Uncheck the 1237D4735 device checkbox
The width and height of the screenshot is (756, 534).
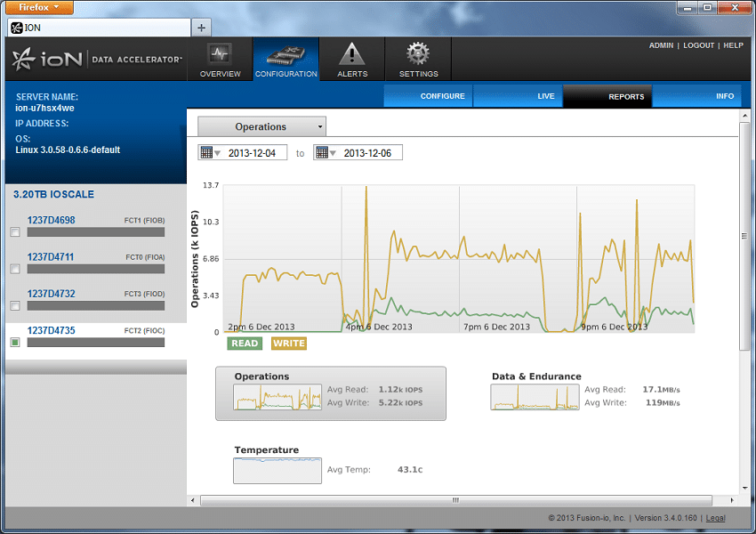click(15, 342)
